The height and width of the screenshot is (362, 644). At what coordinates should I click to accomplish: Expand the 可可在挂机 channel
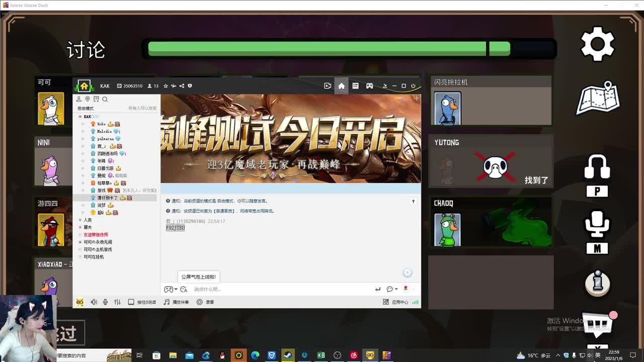point(80,257)
